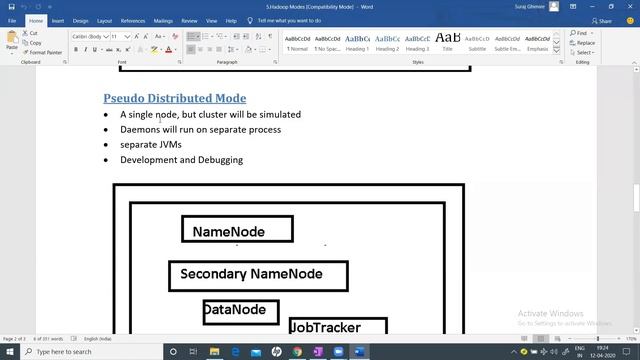Toggle superscript formatting
The width and height of the screenshot is (640, 360).
[x=128, y=50]
